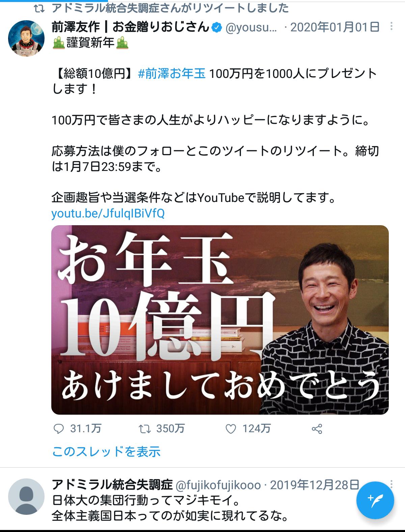Open the youtu.be/JfulqIBiVfQ link
The width and height of the screenshot is (405, 532).
(x=108, y=213)
